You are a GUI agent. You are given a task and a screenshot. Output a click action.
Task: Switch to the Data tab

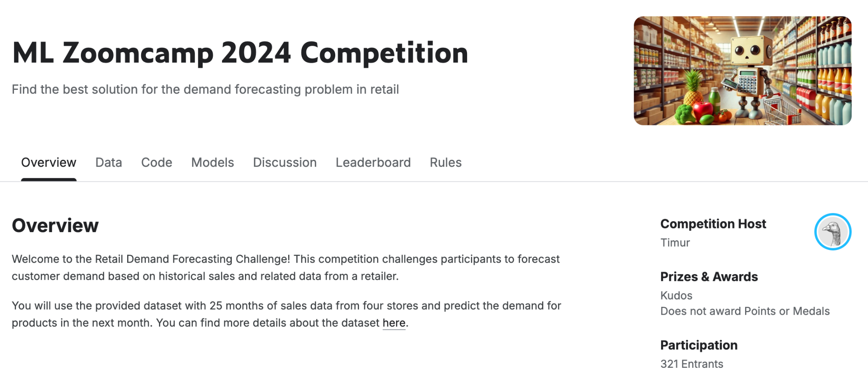point(108,163)
